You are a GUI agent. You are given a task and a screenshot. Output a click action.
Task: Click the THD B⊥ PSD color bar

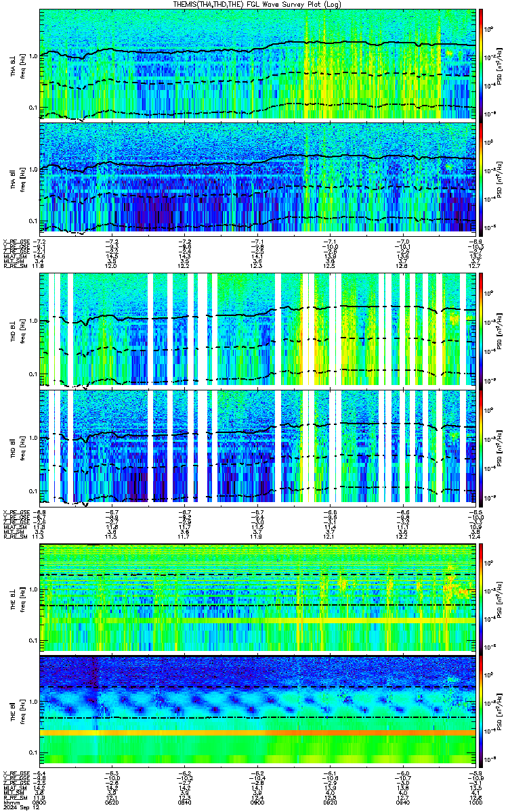tap(482, 330)
